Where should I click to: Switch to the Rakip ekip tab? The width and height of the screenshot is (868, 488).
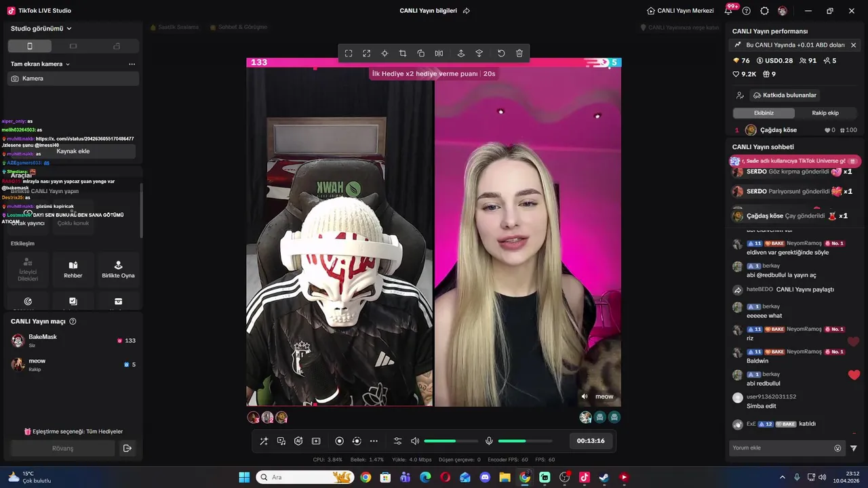click(x=825, y=113)
